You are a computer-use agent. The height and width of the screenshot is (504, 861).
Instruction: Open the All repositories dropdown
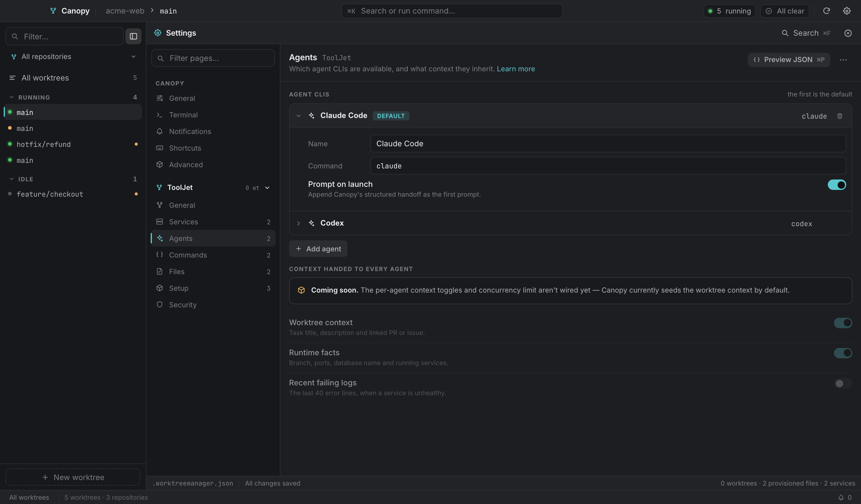[73, 57]
